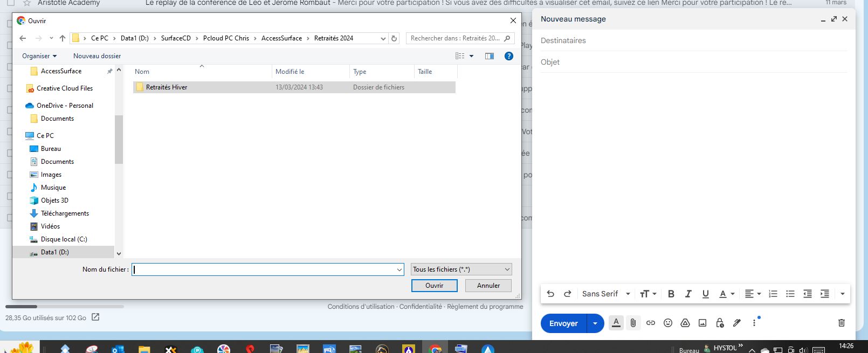The width and height of the screenshot is (868, 353).
Task: Expand address bar previous locations dropdown
Action: click(x=383, y=38)
